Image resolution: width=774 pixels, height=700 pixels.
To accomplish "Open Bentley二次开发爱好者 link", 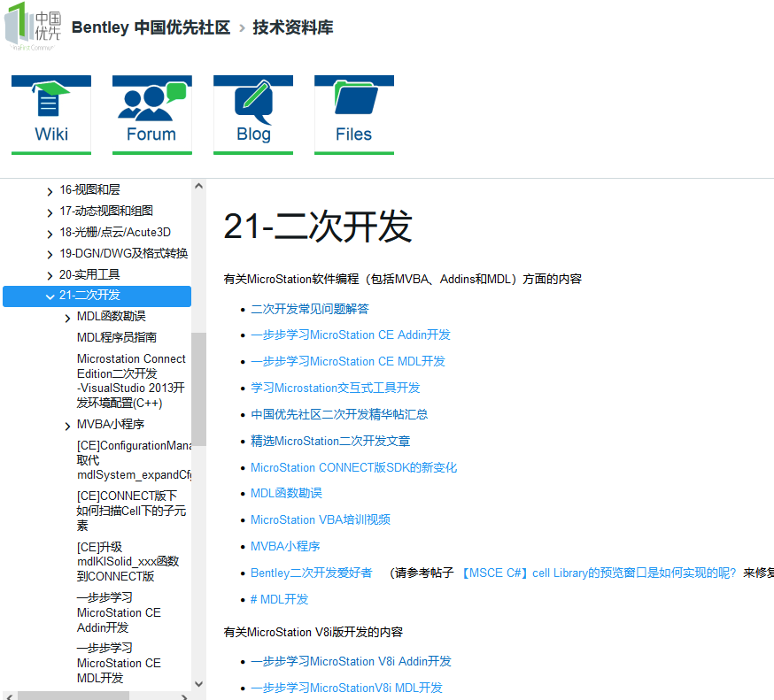I will (x=312, y=573).
